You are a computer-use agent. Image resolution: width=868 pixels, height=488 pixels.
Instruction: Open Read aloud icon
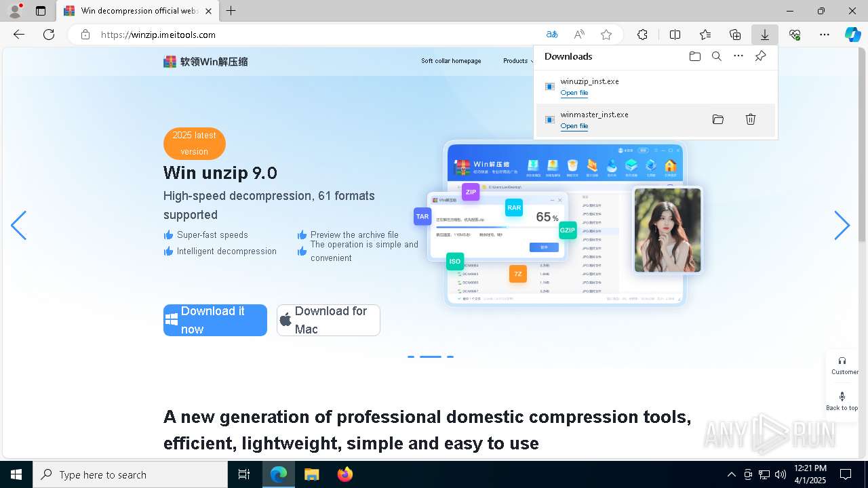[x=579, y=35]
